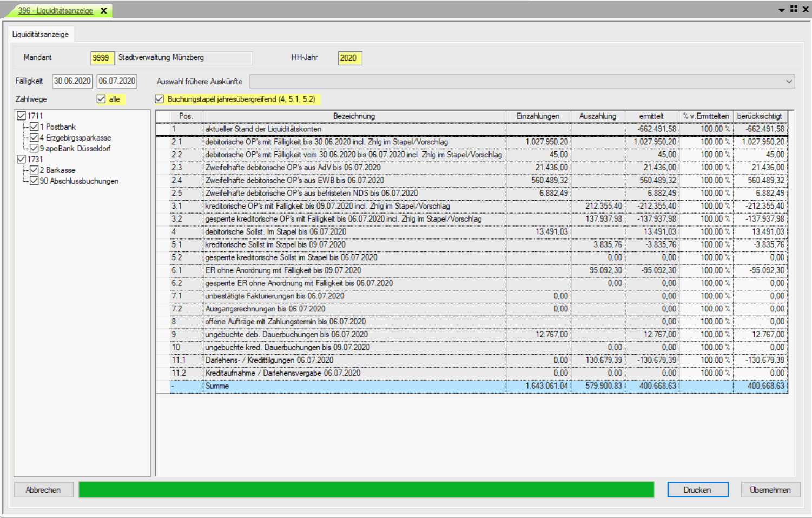Click the Drucken button
This screenshot has height=518, width=812.
click(697, 490)
